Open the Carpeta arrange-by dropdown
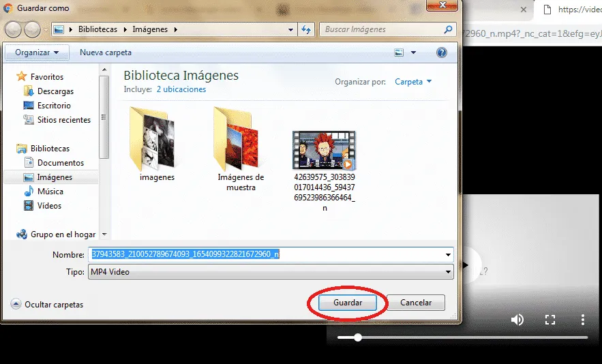This screenshot has width=602, height=364. click(413, 82)
